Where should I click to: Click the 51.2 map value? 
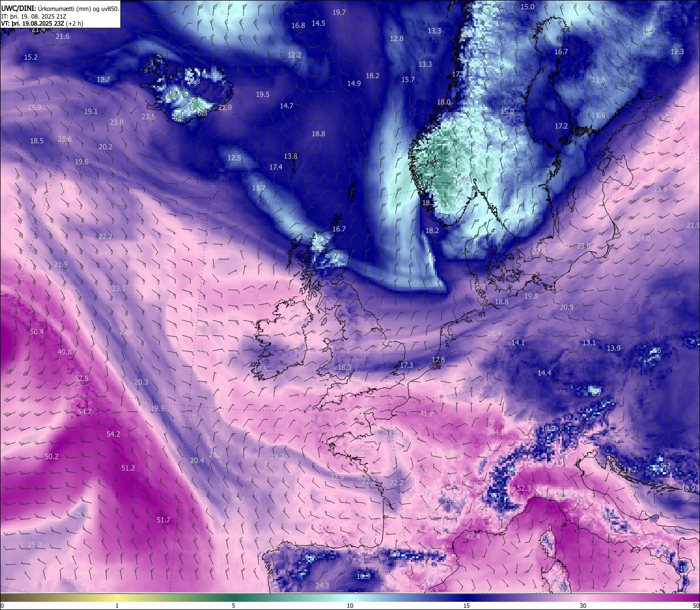[128, 468]
